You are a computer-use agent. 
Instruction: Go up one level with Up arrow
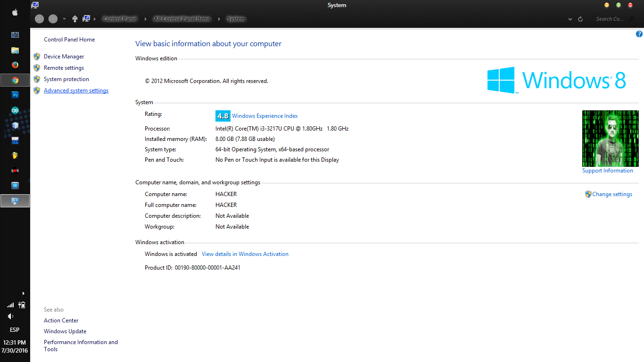[75, 19]
